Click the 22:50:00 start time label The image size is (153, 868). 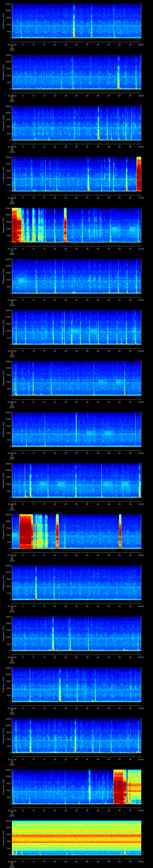pyautogui.click(x=12, y=708)
